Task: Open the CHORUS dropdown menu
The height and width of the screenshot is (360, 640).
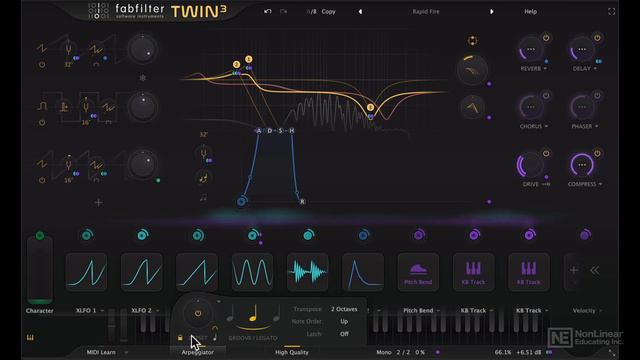Action: (534, 126)
